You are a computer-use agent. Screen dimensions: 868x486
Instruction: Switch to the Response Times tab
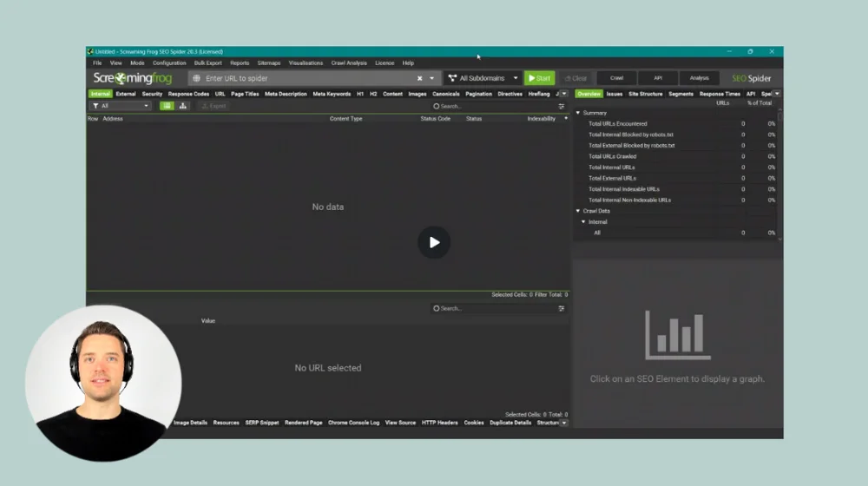[x=720, y=94]
